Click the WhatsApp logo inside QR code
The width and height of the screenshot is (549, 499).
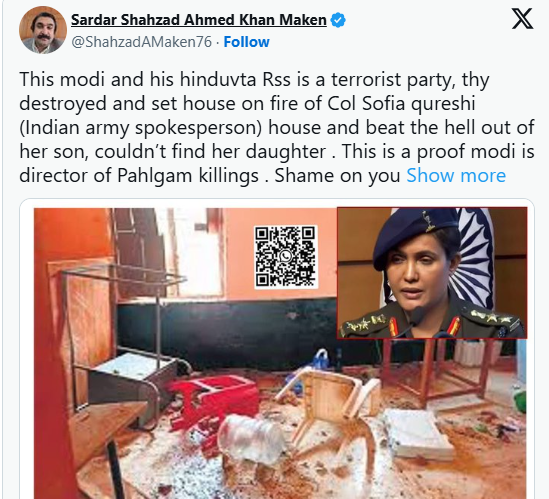[286, 257]
